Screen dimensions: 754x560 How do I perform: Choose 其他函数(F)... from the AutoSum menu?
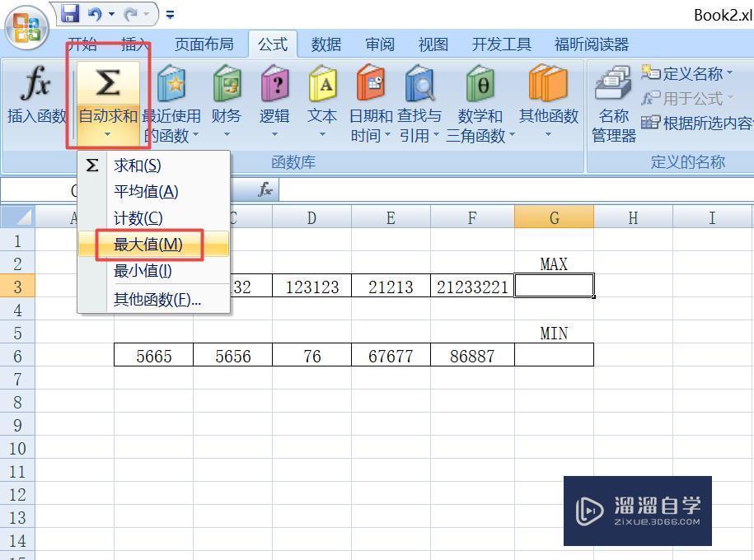click(153, 300)
